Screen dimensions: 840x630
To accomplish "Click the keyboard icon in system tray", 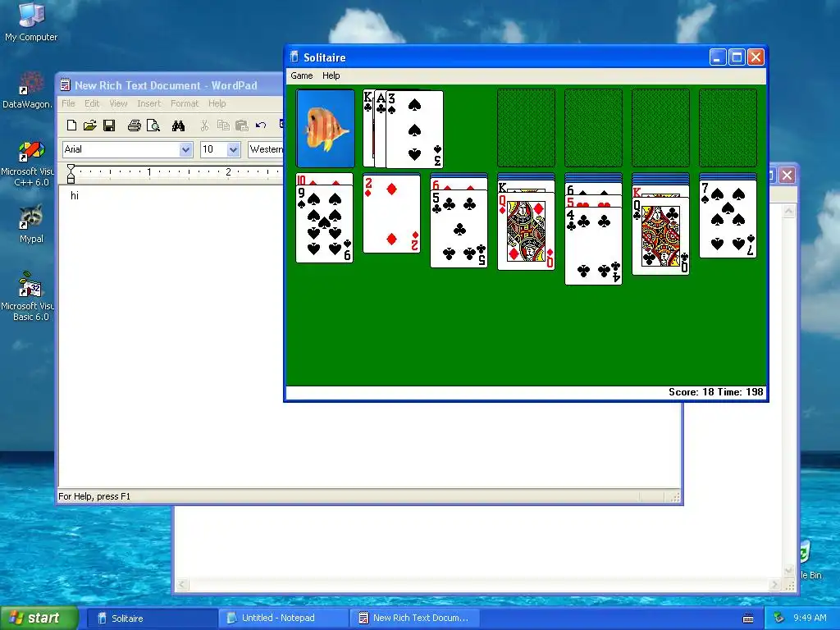I will coord(748,619).
